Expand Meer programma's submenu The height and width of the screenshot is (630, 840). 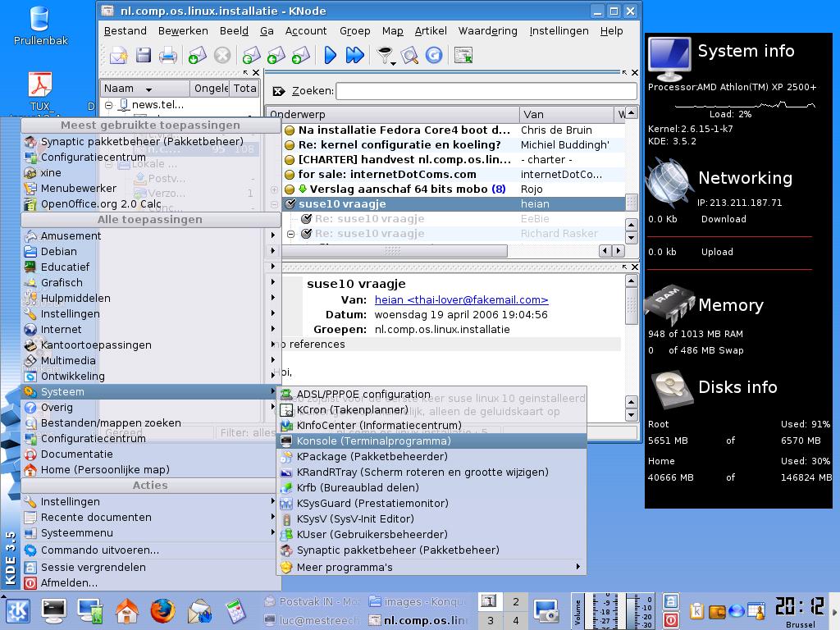tap(431, 567)
